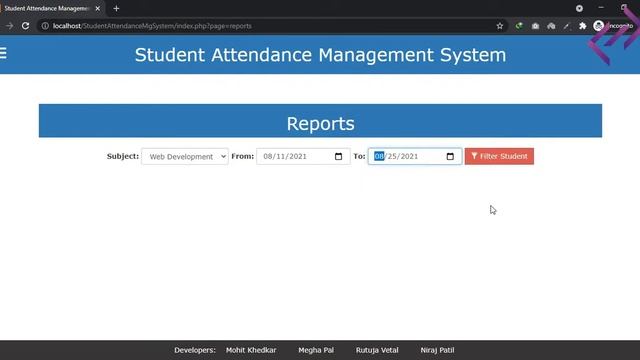Click the Developers: footer label

pyautogui.click(x=195, y=350)
